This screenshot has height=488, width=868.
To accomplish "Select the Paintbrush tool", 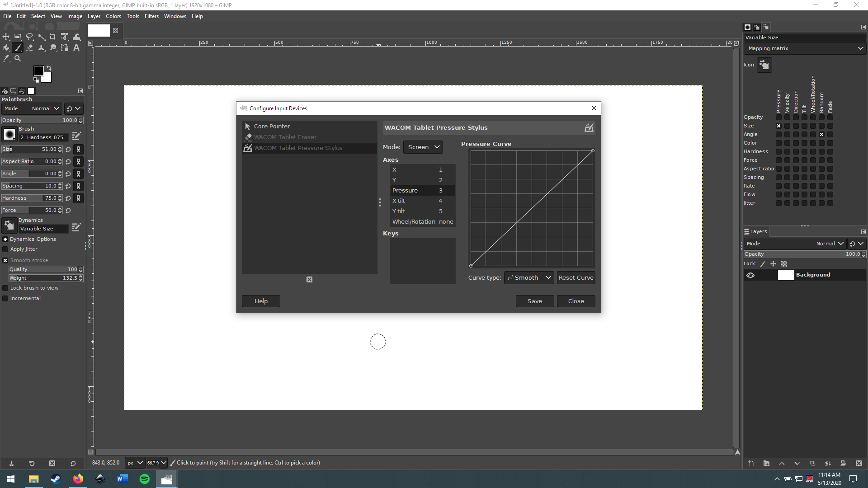I will [18, 47].
